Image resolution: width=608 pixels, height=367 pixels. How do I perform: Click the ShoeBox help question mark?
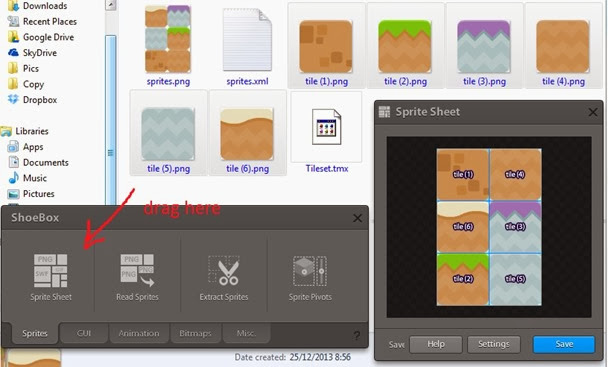point(357,335)
